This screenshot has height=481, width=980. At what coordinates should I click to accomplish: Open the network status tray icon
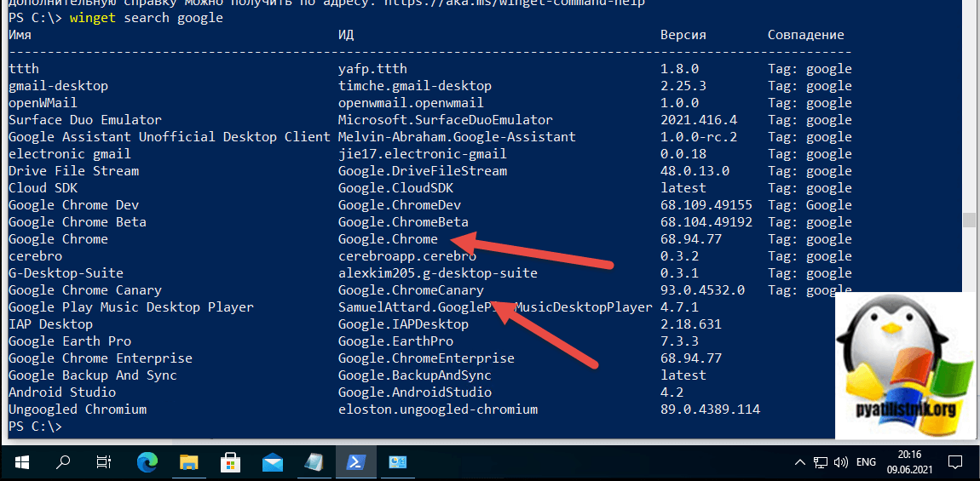tap(819, 462)
